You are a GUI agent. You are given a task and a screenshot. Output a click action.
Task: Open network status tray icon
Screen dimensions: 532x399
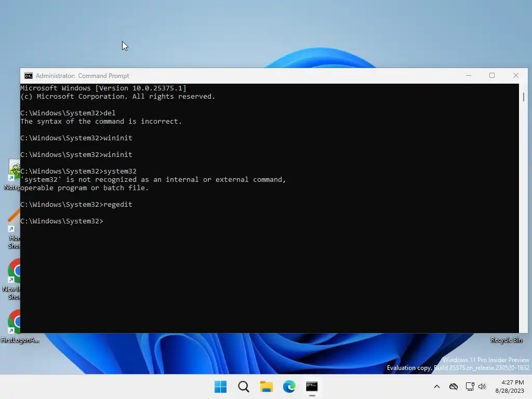click(470, 387)
